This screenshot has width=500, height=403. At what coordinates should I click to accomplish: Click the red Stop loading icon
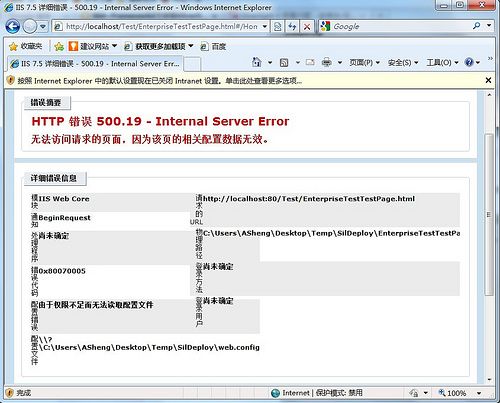307,26
